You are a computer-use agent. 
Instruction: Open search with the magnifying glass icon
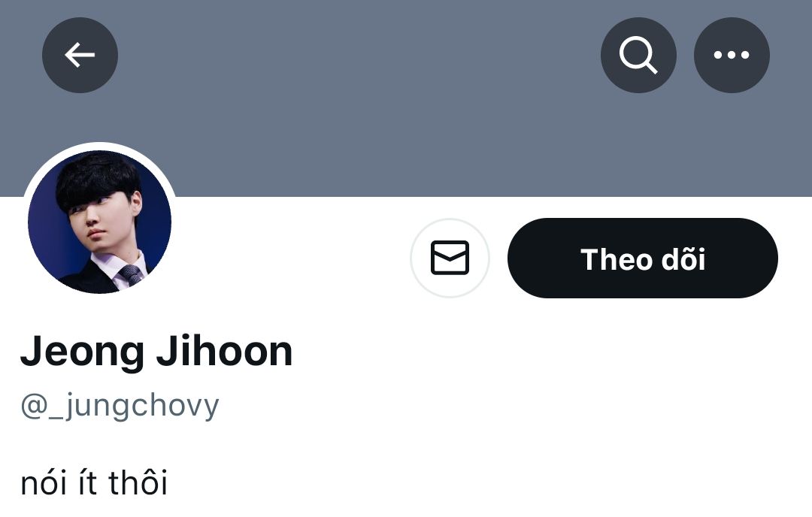coord(638,55)
